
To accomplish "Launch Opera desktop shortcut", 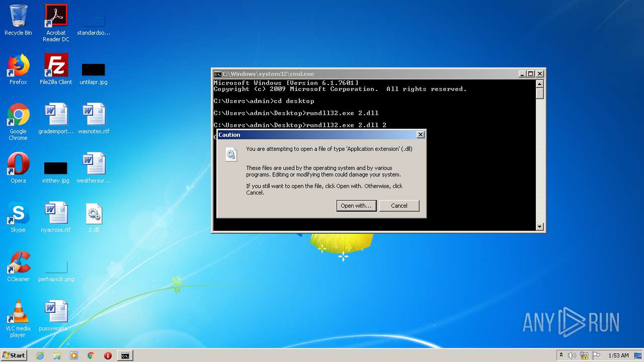I will coord(18,168).
